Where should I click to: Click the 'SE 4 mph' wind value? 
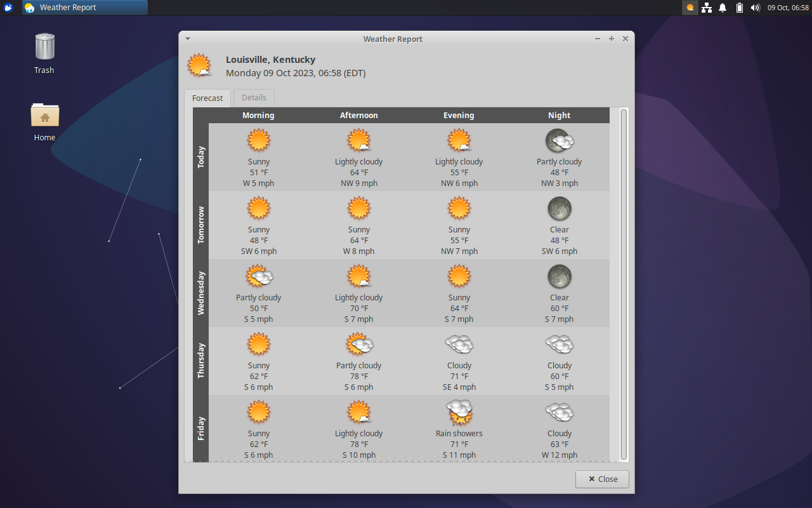tap(459, 387)
